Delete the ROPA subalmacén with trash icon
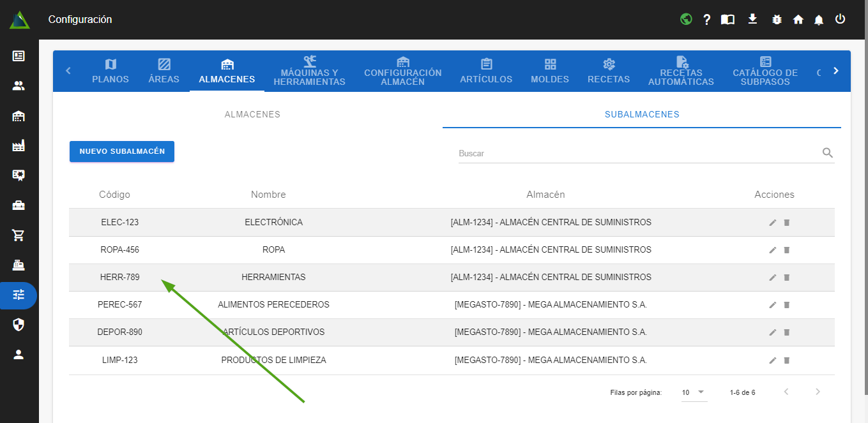 click(787, 250)
